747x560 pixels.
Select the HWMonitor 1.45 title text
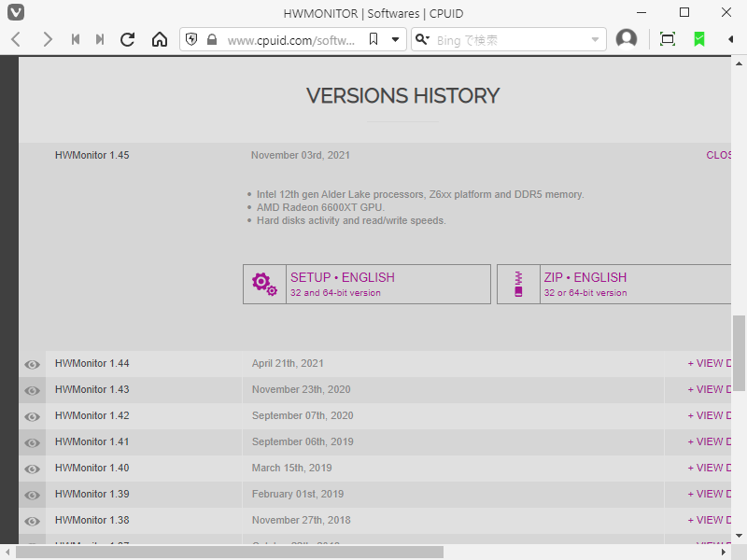(92, 155)
